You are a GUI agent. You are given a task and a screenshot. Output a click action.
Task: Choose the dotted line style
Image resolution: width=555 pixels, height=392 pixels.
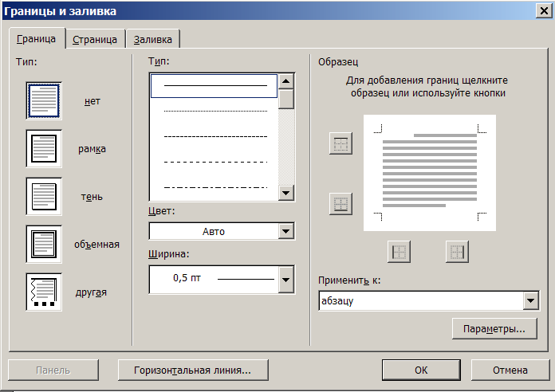tap(215, 111)
